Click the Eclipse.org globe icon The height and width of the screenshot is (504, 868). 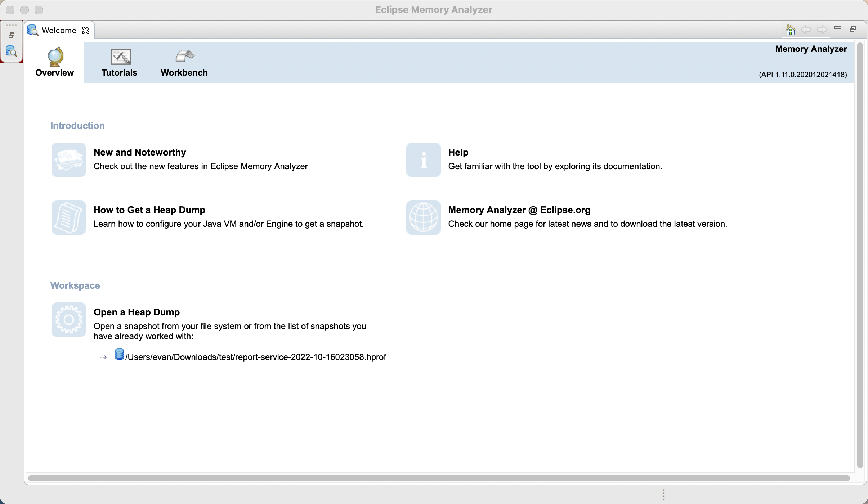point(424,217)
